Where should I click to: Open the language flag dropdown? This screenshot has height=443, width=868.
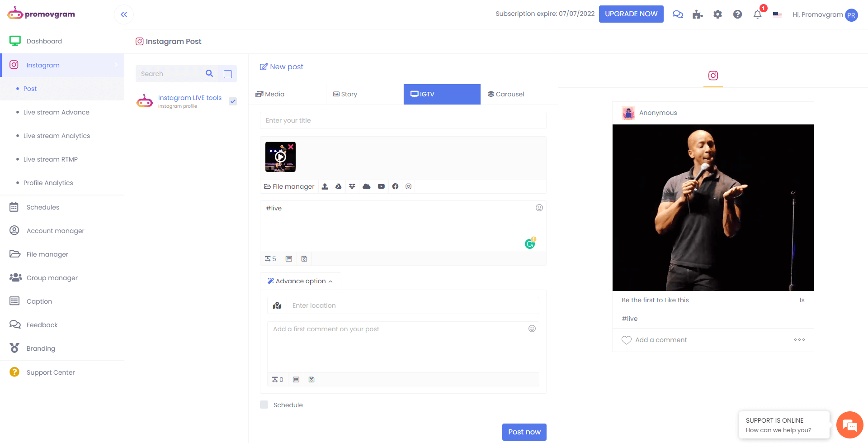(777, 14)
